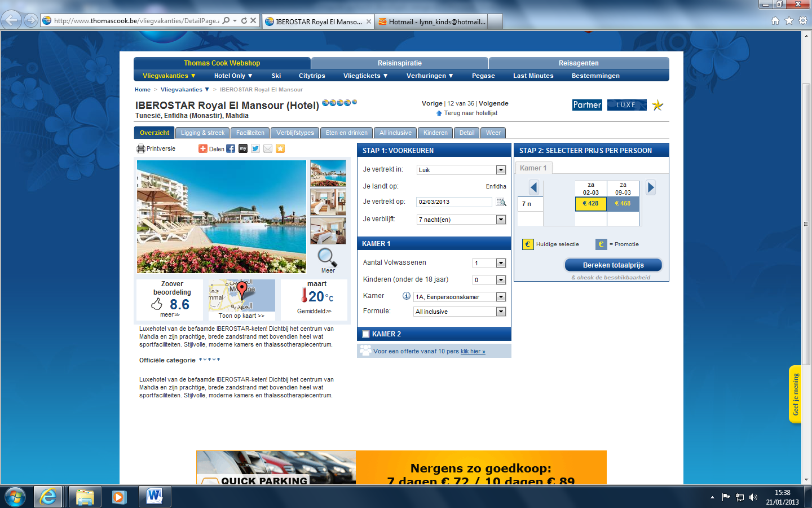Screen dimensions: 812x508
Task: Click the volume icon in the tray
Action: [753, 497]
